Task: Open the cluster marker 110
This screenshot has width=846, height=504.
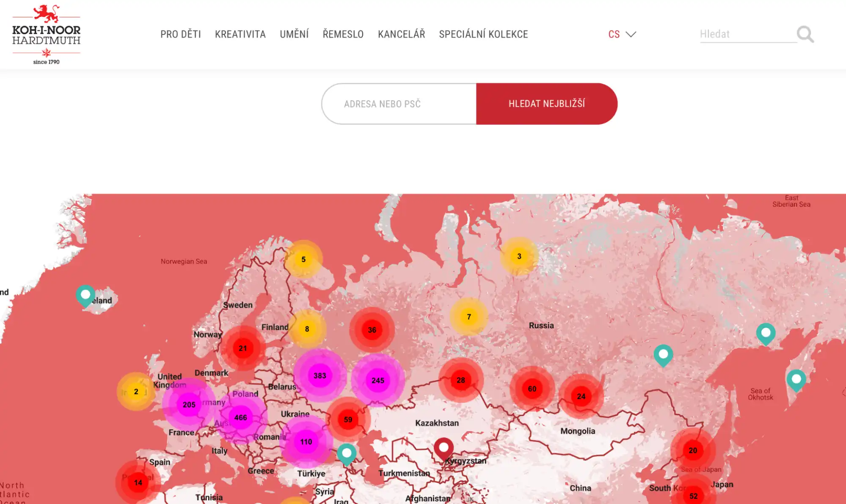Action: [x=306, y=442]
